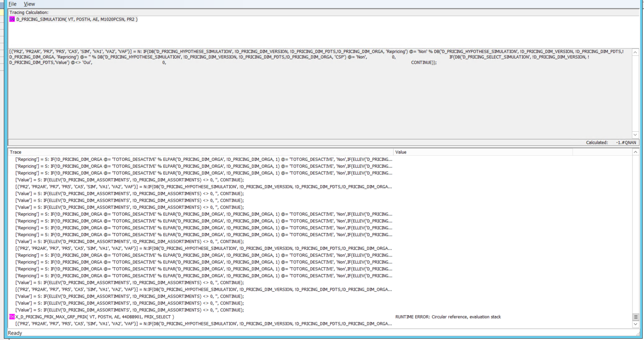Open the File menu
644x340 pixels.
click(12, 4)
